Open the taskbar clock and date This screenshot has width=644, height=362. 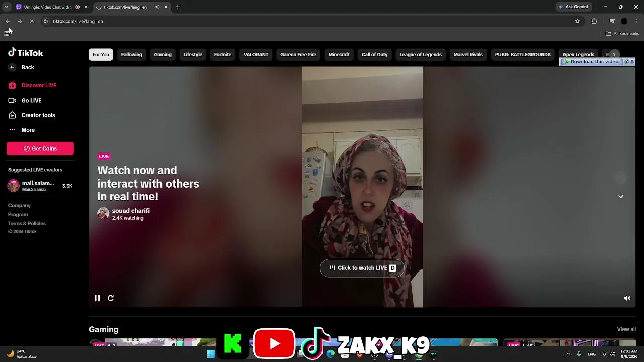click(x=629, y=354)
